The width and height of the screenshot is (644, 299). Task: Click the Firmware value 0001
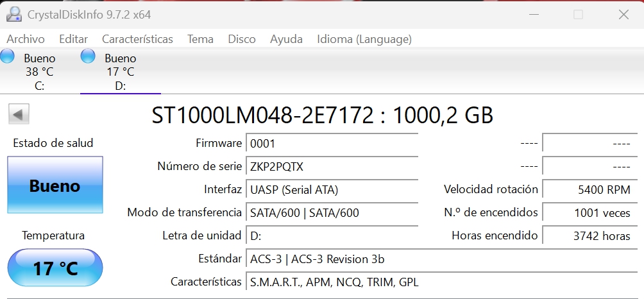tap(332, 144)
